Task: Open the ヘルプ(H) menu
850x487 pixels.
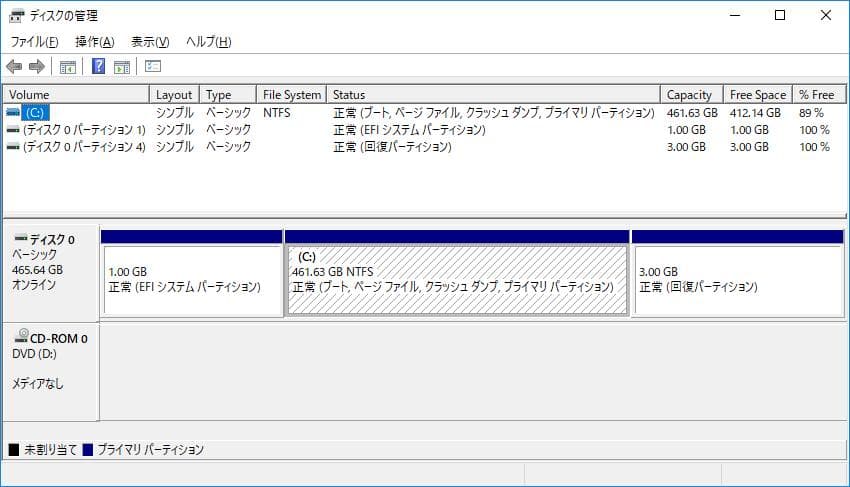Action: click(209, 42)
